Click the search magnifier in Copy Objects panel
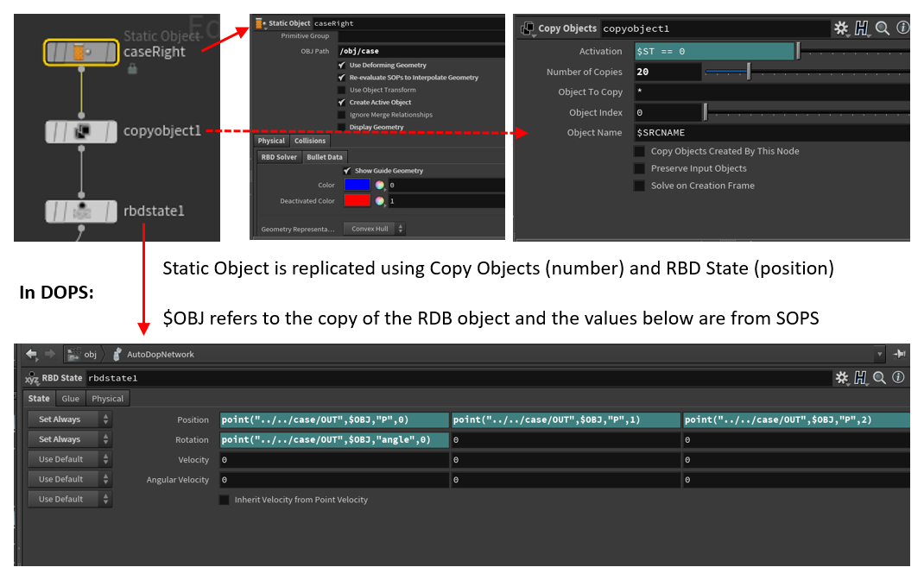This screenshot has height=580, width=924. pyautogui.click(x=882, y=28)
